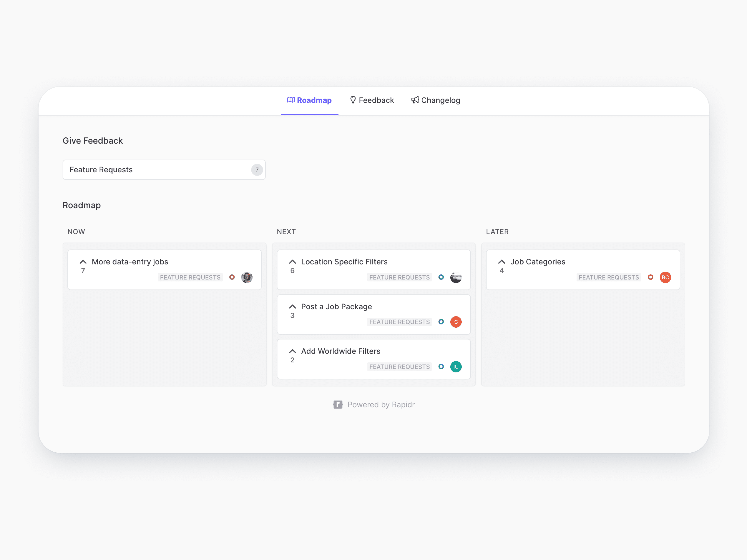This screenshot has height=560, width=747.
Task: Click the FEATURE REQUESTS tag on Job Categories
Action: click(x=609, y=277)
